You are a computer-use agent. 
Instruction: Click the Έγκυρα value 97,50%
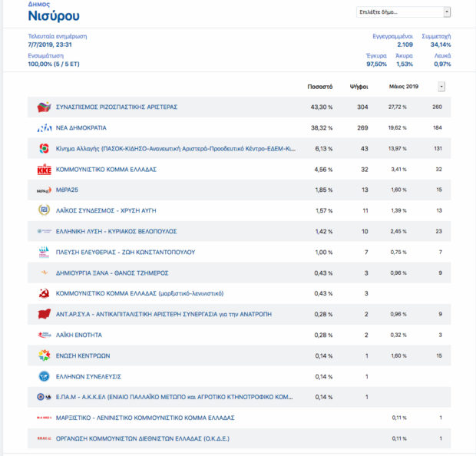(x=376, y=64)
